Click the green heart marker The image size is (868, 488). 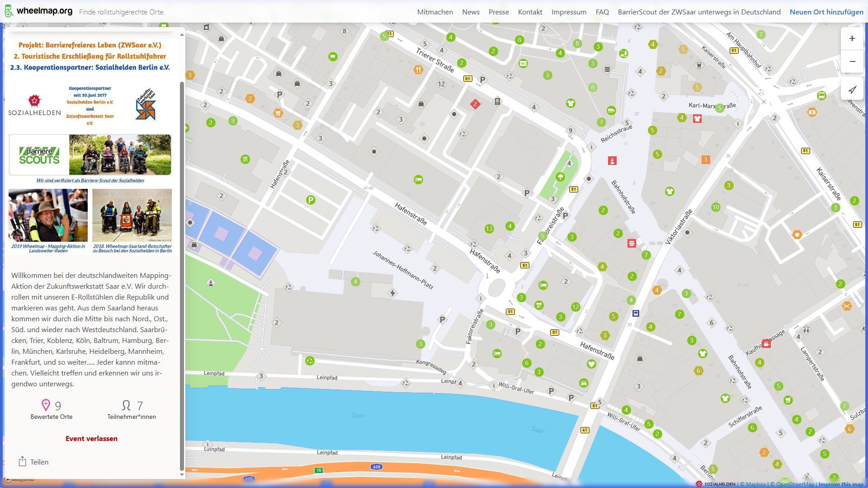591,364
